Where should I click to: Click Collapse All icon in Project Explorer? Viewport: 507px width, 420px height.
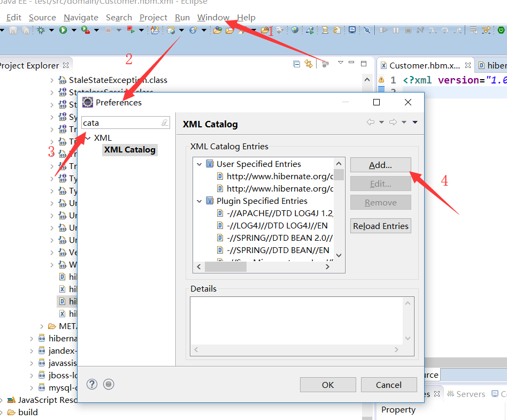pyautogui.click(x=296, y=64)
